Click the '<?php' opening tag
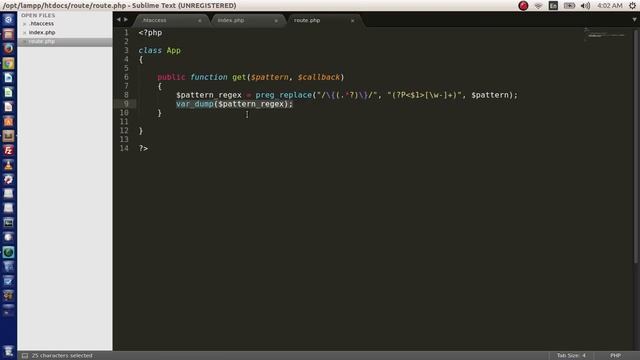Viewport: 640px width, 360px height. [x=150, y=33]
